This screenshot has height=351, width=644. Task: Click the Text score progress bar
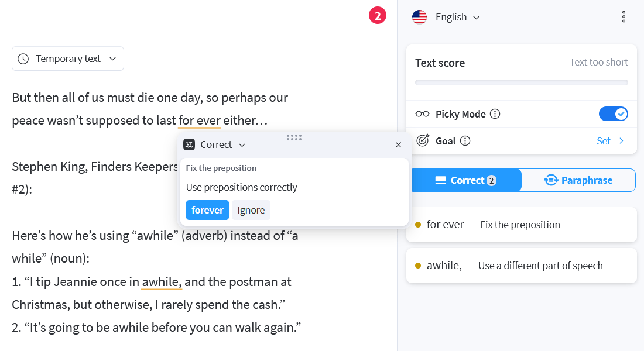tap(521, 82)
